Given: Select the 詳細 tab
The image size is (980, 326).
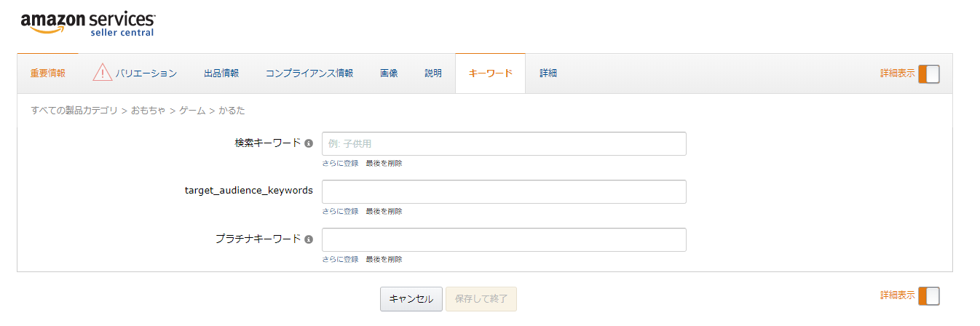Looking at the screenshot, I should pos(548,73).
